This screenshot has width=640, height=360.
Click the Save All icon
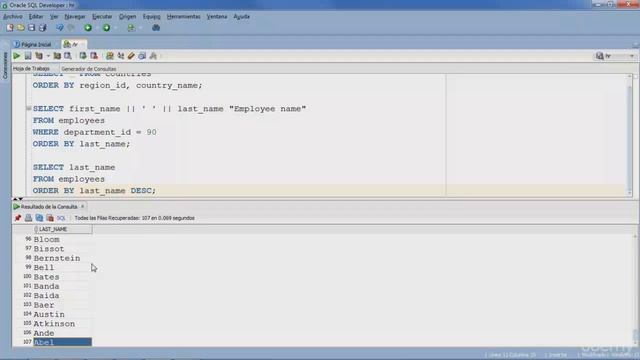42,28
